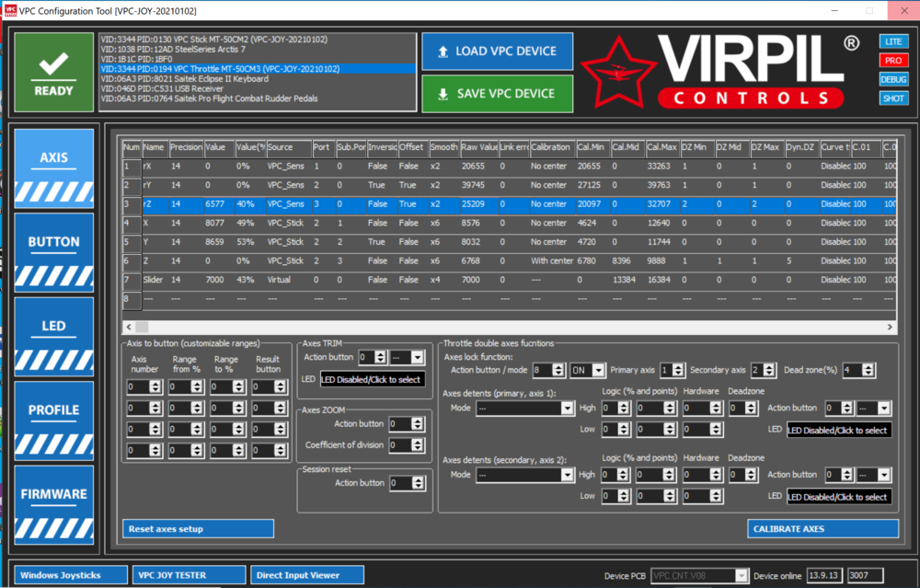Click secondary detents LED Disabled selector
This screenshot has height=588, width=920.
pos(839,497)
